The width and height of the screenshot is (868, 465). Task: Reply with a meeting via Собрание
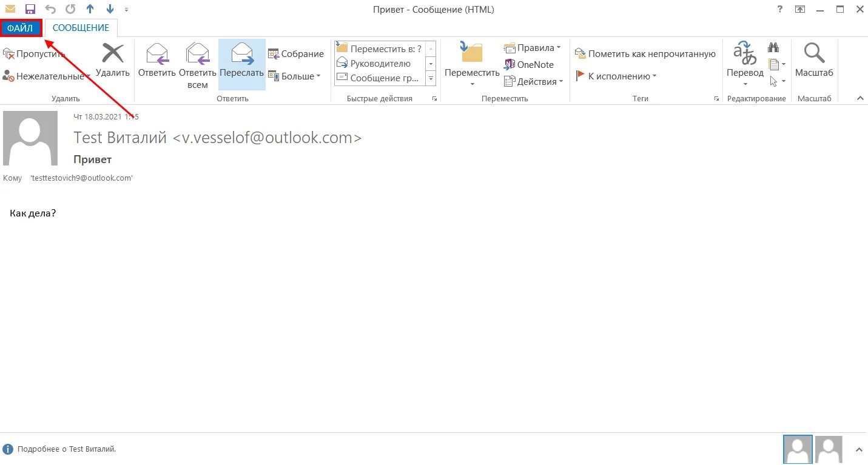tap(296, 54)
